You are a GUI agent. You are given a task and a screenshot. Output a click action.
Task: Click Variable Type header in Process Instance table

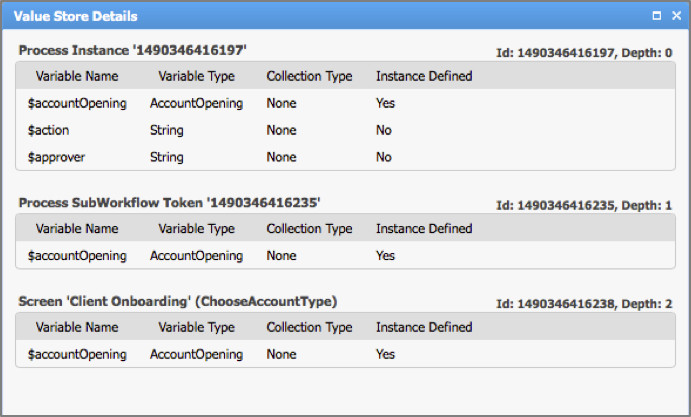pyautogui.click(x=196, y=76)
